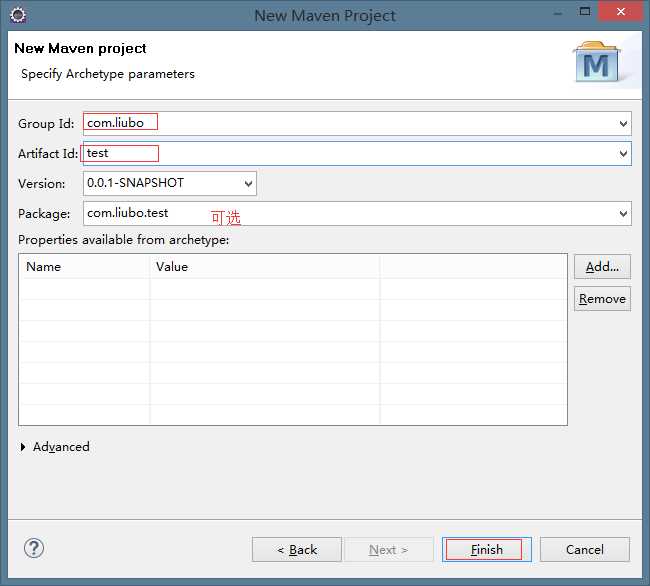Screen dimensions: 650x586
Task: Click the disabled Next button
Action: click(389, 550)
